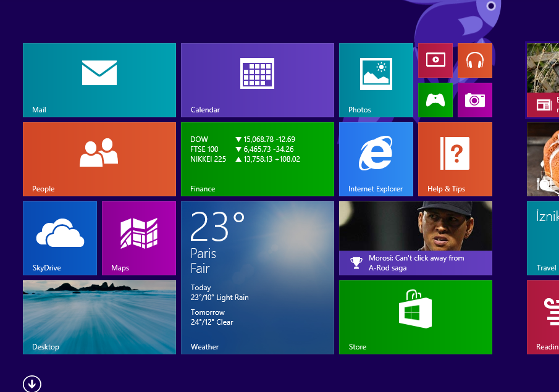Open the Mail tile
The width and height of the screenshot is (559, 392).
pyautogui.click(x=99, y=80)
